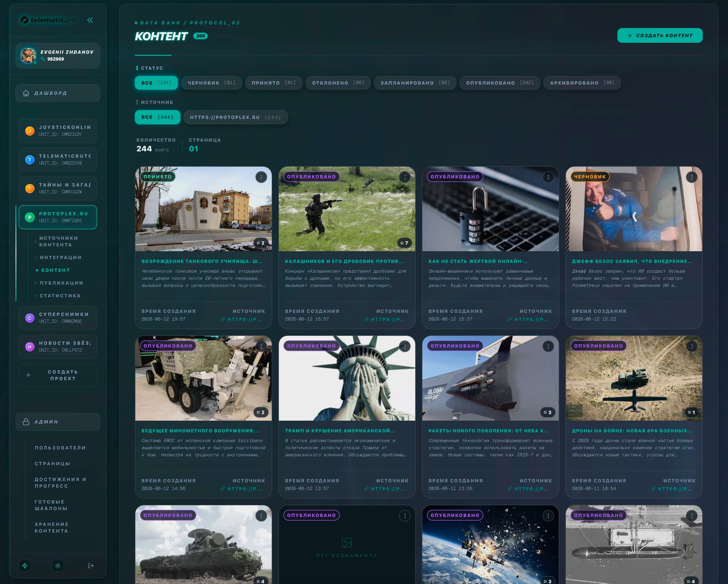Viewport: 728px width, 584px height.
Task: Open the three-dot menu on the онлайн-мошенники card
Action: point(548,177)
